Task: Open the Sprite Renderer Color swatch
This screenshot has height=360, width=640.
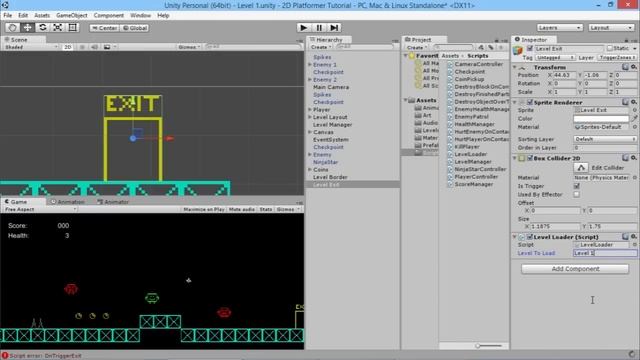Action: (601, 118)
